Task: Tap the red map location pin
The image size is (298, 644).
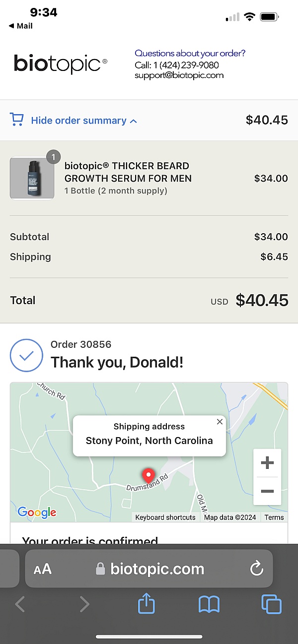Action: click(148, 475)
